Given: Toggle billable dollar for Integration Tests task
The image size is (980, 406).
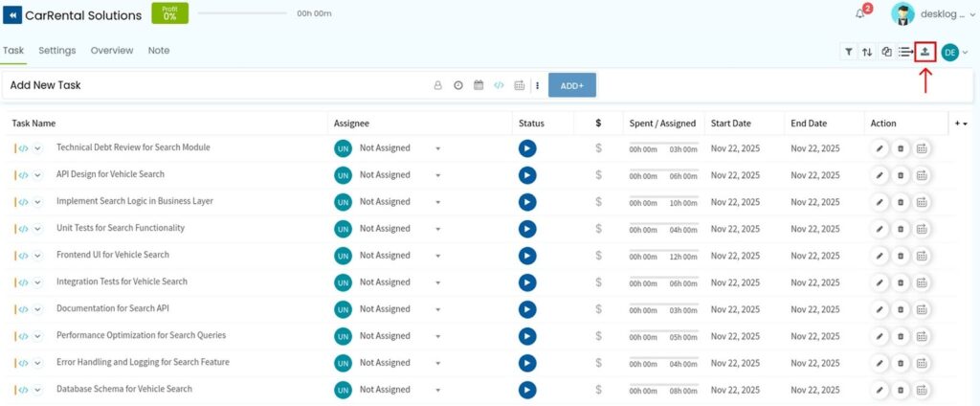Looking at the screenshot, I should point(598,282).
